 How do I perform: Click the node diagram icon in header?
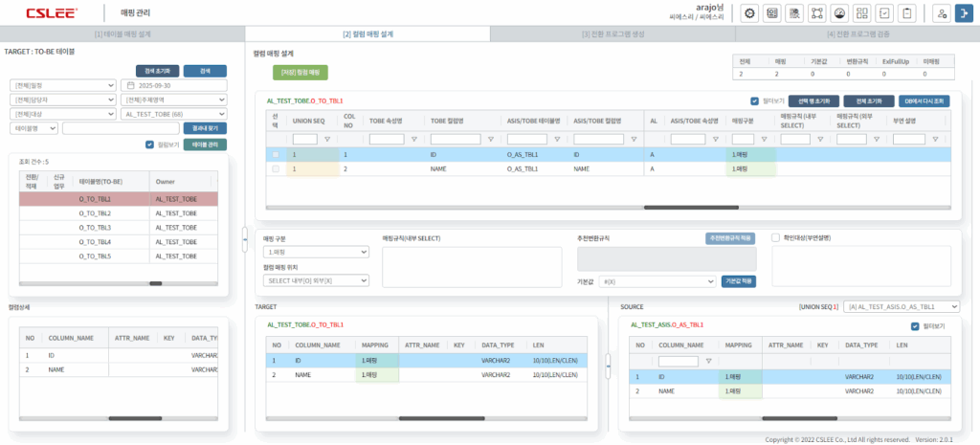[816, 13]
